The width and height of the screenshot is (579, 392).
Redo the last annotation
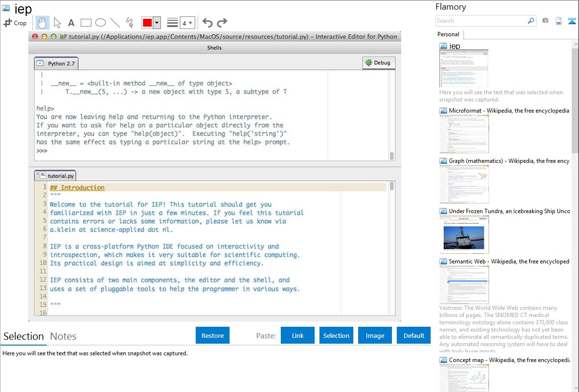click(x=222, y=23)
